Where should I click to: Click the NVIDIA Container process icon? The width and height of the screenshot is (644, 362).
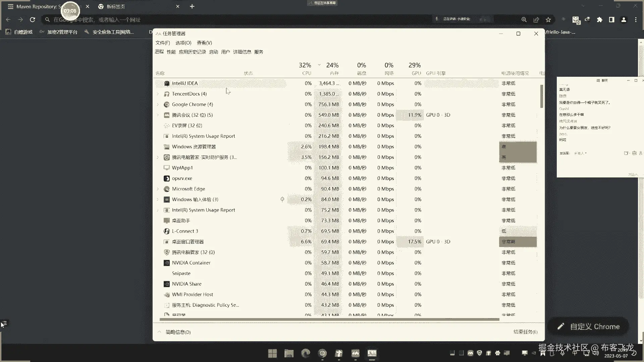click(167, 263)
